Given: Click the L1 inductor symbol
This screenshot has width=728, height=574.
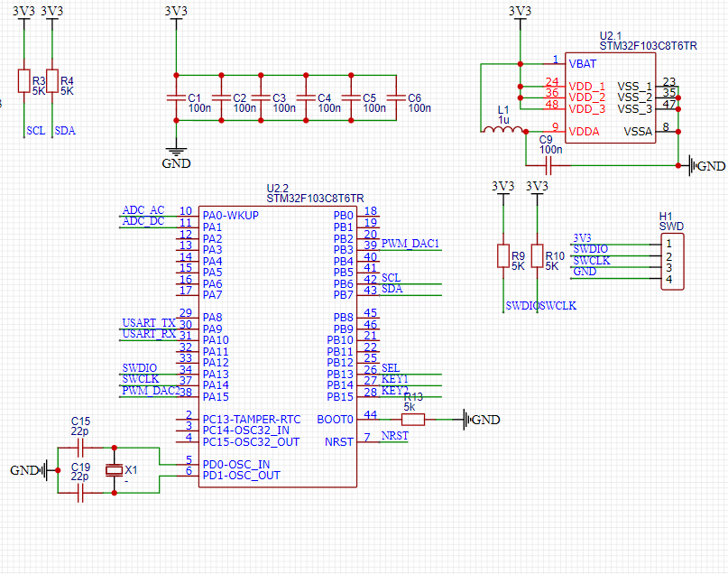Looking at the screenshot, I should click(502, 132).
